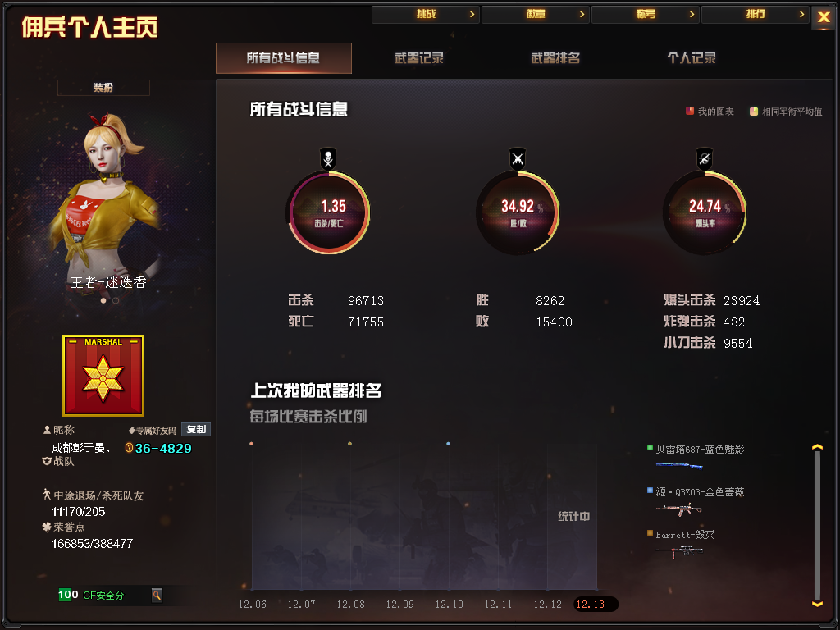Viewport: 840px width, 630px height.
Task: Select the first character page dot
Action: click(x=103, y=300)
